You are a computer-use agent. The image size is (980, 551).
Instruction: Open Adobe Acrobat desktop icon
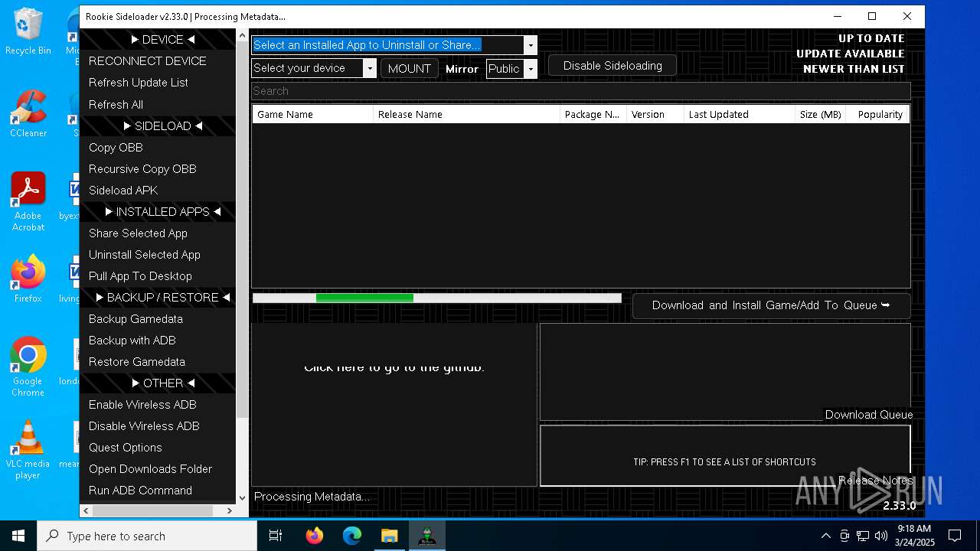click(x=28, y=202)
